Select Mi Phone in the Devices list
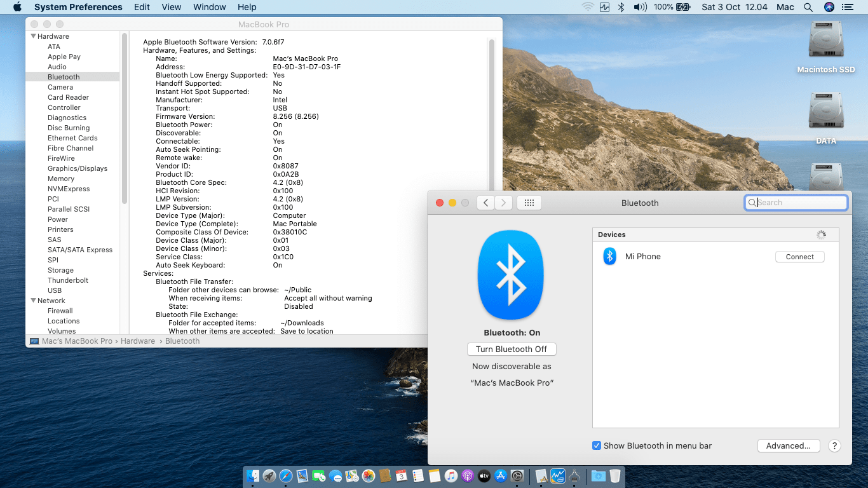Screen dimensions: 868x488 [643, 257]
